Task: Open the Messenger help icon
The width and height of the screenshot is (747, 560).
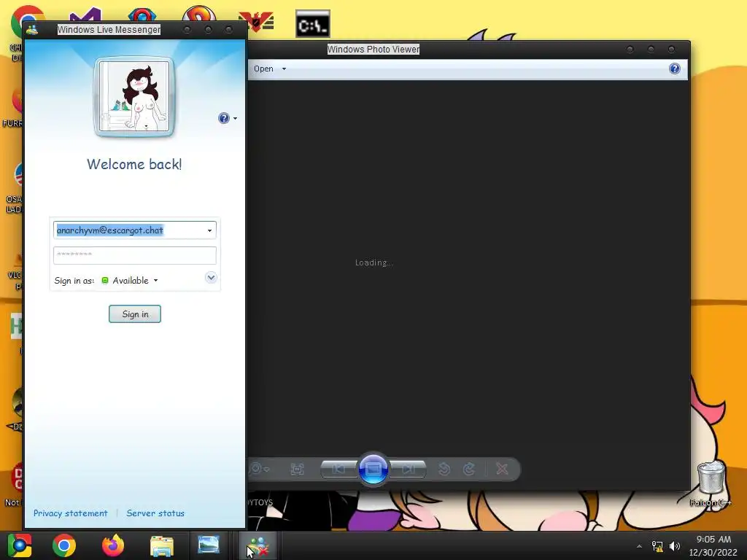Action: coord(223,118)
